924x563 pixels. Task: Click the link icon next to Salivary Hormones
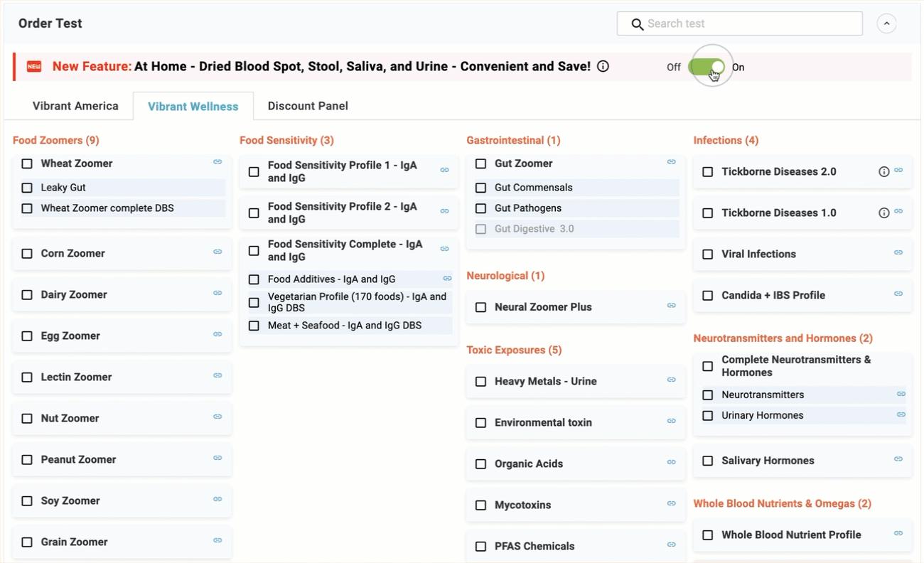pyautogui.click(x=898, y=459)
